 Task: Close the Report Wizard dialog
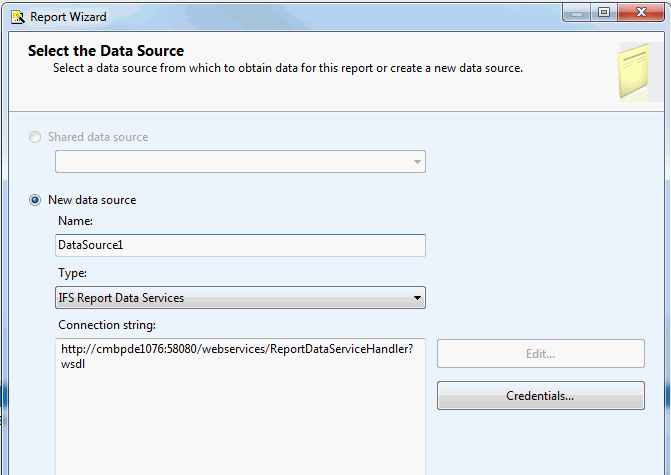641,13
